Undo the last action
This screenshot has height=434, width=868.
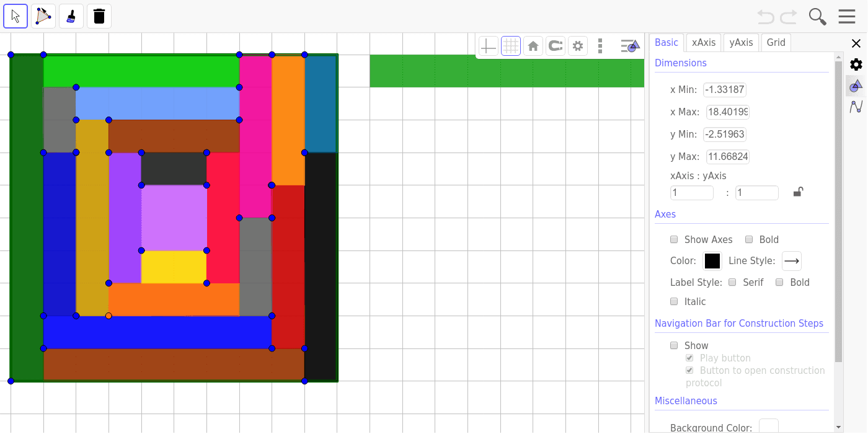pyautogui.click(x=766, y=17)
